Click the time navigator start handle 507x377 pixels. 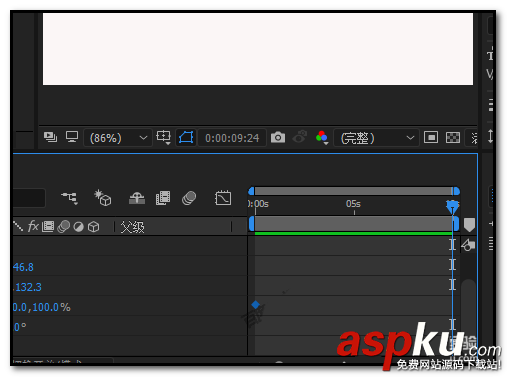(251, 191)
